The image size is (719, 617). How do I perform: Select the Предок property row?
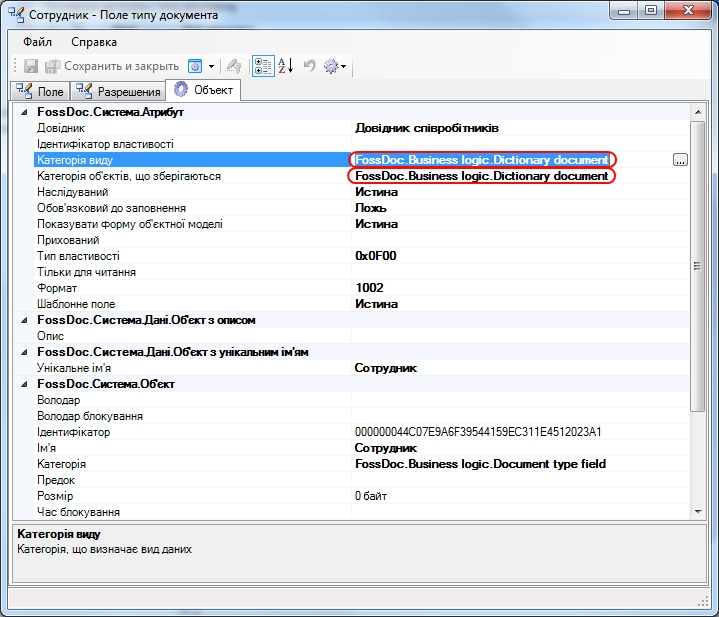361,480
